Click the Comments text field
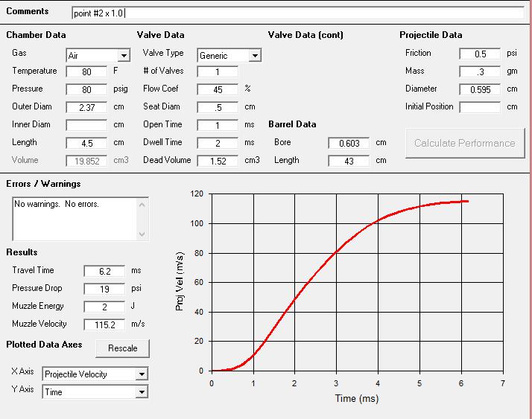 point(298,13)
